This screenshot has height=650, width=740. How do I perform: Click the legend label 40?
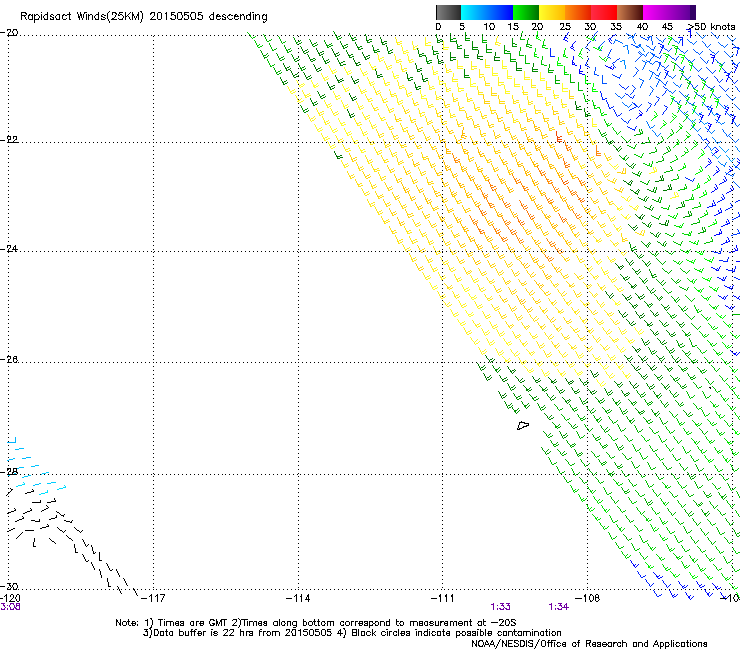(x=642, y=27)
